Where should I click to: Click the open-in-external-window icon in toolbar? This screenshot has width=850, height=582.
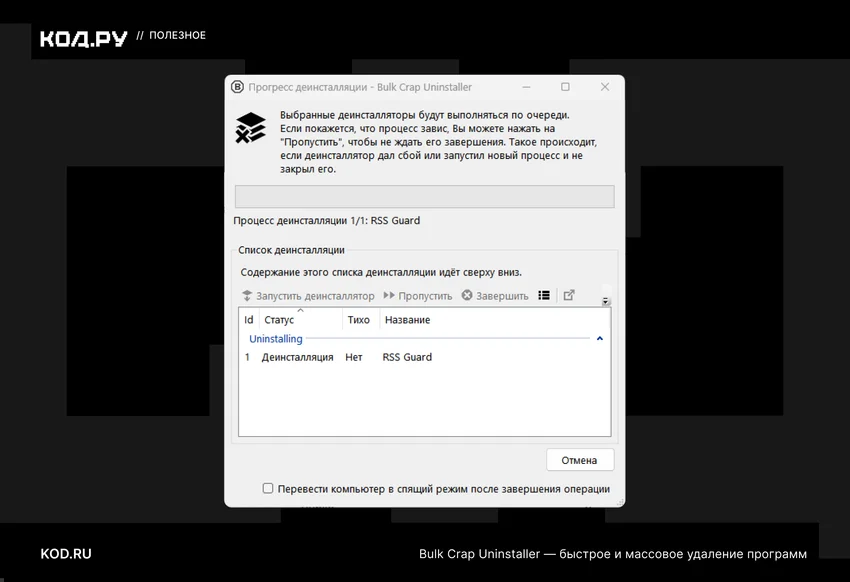(x=569, y=295)
